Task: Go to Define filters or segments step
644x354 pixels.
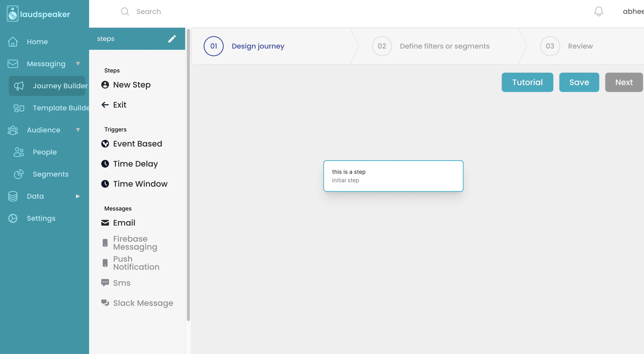Action: pos(444,46)
